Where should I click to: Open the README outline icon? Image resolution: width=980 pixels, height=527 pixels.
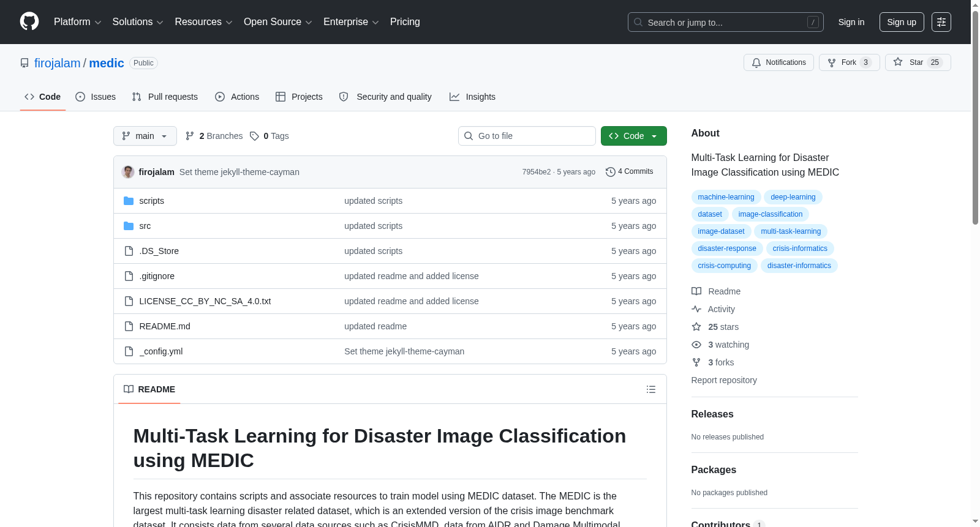(651, 389)
